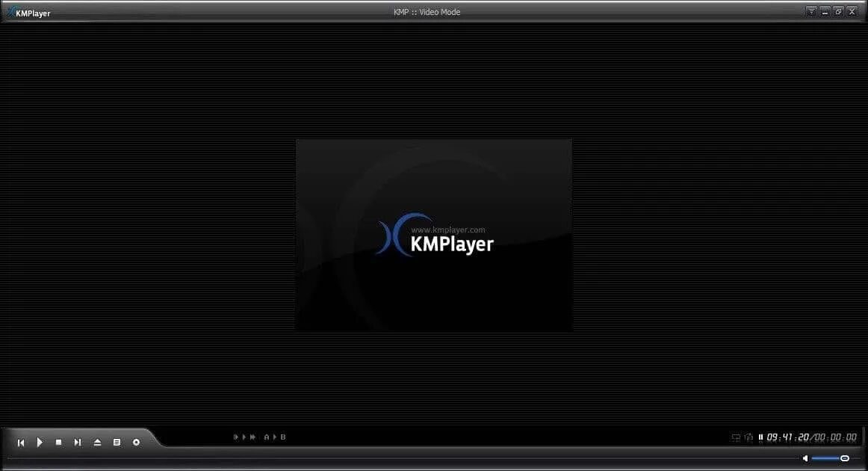
Task: Stop playback with the square Stop button
Action: point(59,442)
